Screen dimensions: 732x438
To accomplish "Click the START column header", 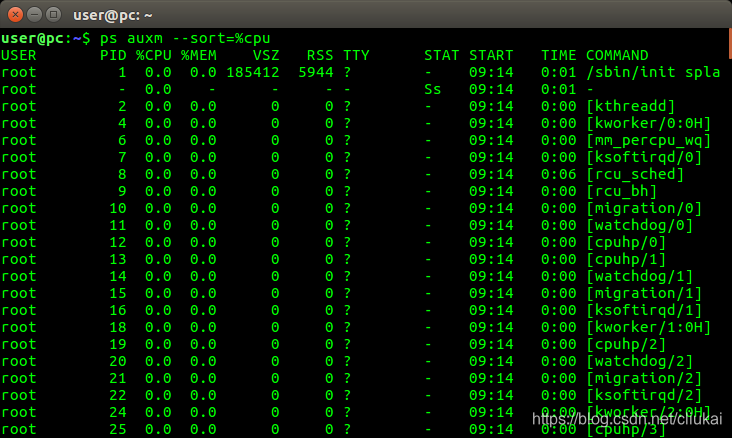I will (x=491, y=56).
